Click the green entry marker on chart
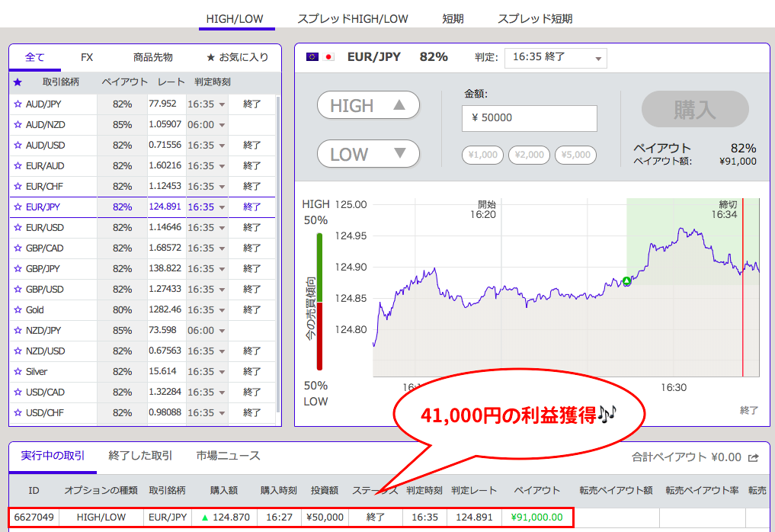Screen dimensions: 775x532 click(x=626, y=281)
